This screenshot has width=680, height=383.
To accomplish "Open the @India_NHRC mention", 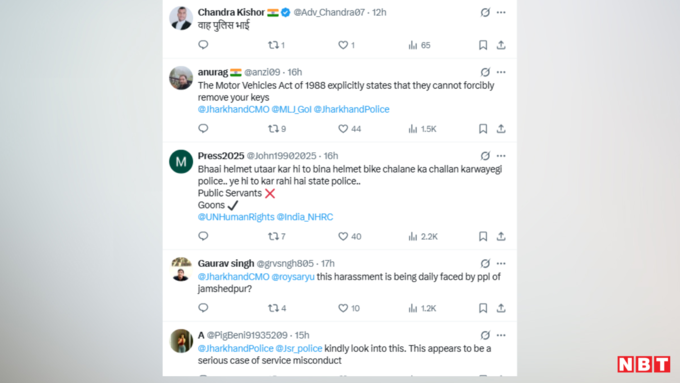I will click(305, 217).
